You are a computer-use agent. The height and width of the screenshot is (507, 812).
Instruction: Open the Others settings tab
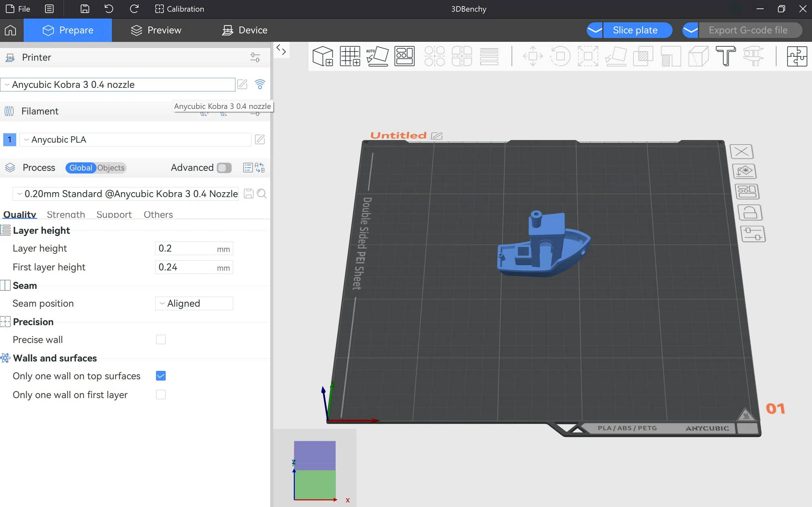click(x=158, y=214)
